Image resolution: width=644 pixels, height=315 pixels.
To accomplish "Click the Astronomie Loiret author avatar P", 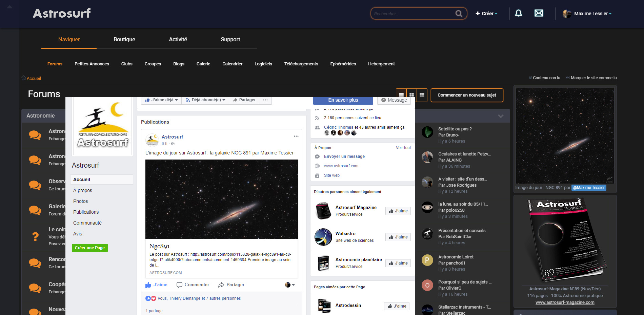I will (427, 260).
